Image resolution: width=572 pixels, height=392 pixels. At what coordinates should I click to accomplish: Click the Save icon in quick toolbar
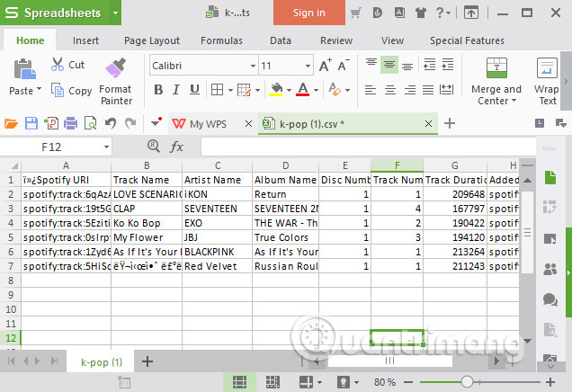tap(31, 123)
